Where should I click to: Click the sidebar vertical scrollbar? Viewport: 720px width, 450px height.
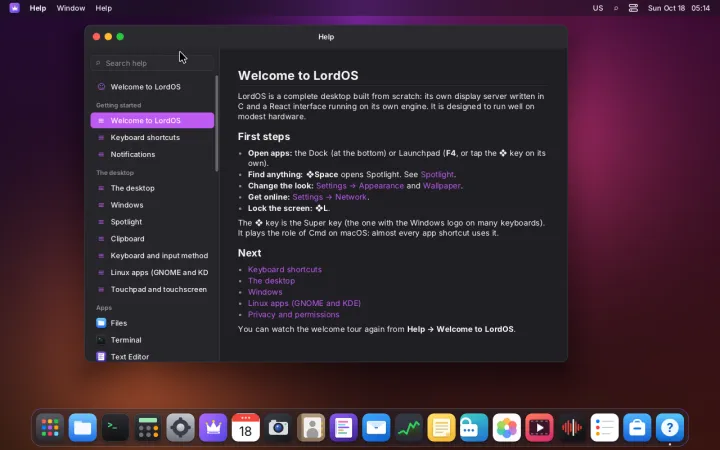point(216,123)
